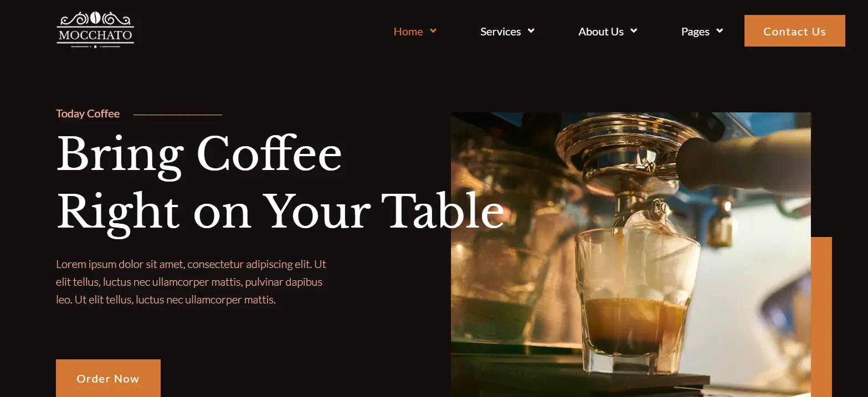Click the Contact Us button
Viewport: 868px width, 397px height.
click(x=794, y=31)
